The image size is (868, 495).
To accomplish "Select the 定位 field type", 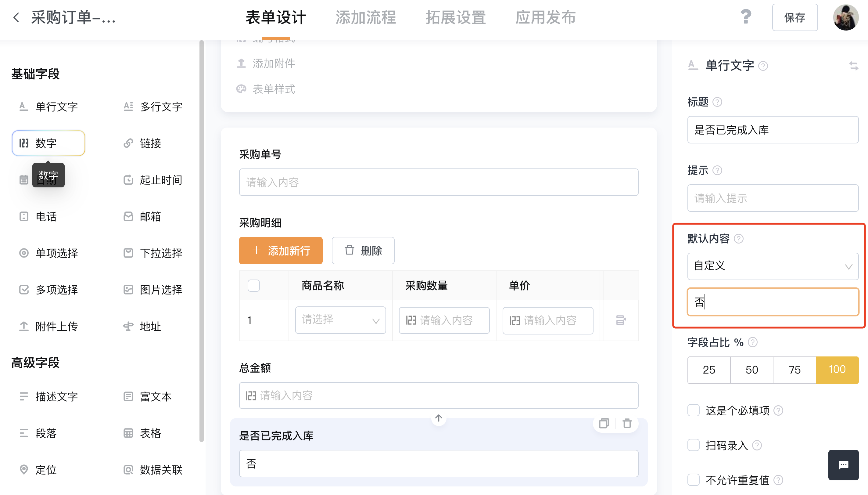I will 48,470.
